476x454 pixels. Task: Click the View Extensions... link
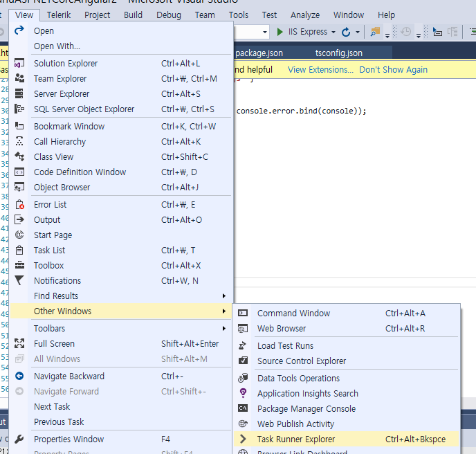(x=320, y=69)
